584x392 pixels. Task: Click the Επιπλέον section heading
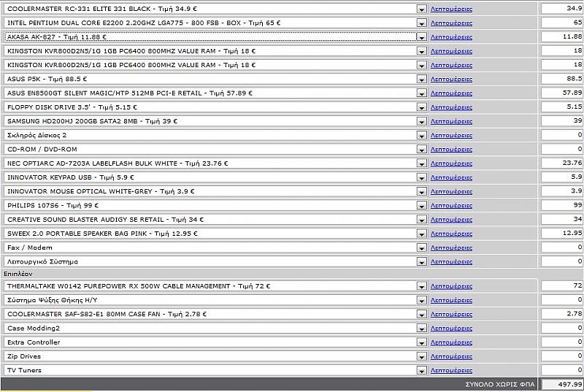tap(18, 274)
